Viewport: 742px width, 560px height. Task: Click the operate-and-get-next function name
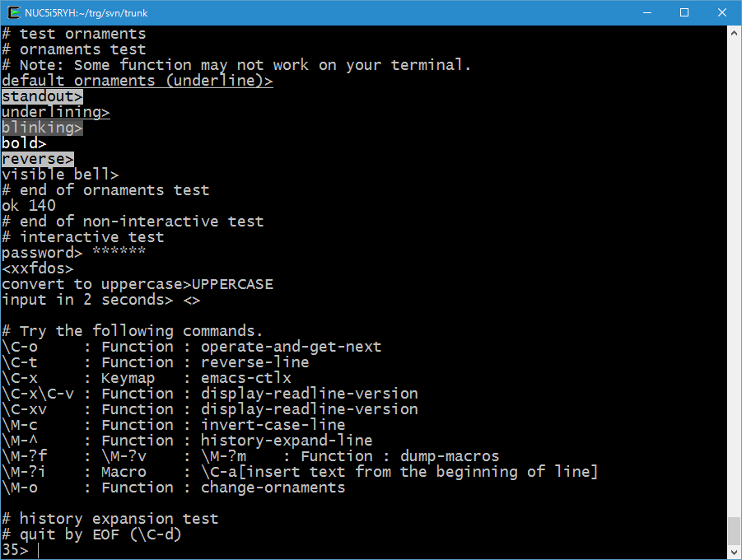pyautogui.click(x=291, y=347)
